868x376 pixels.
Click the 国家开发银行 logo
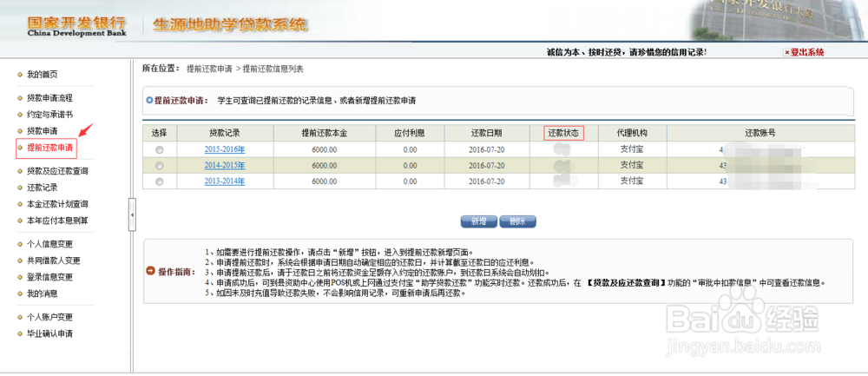pos(76,26)
